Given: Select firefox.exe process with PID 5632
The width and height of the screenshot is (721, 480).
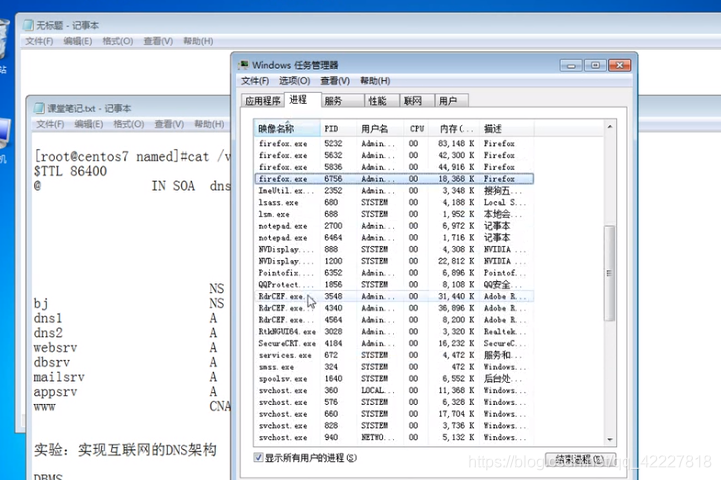Looking at the screenshot, I should (394, 155).
